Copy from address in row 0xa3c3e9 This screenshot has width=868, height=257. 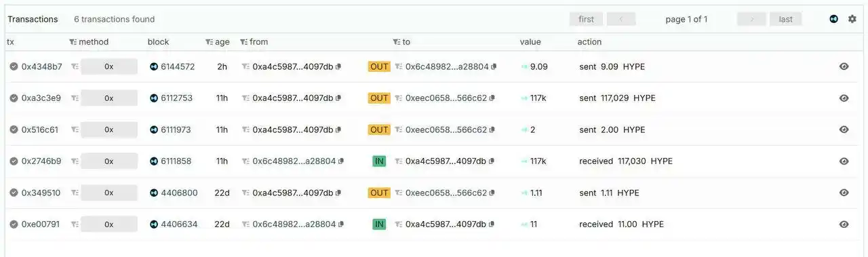coord(338,98)
